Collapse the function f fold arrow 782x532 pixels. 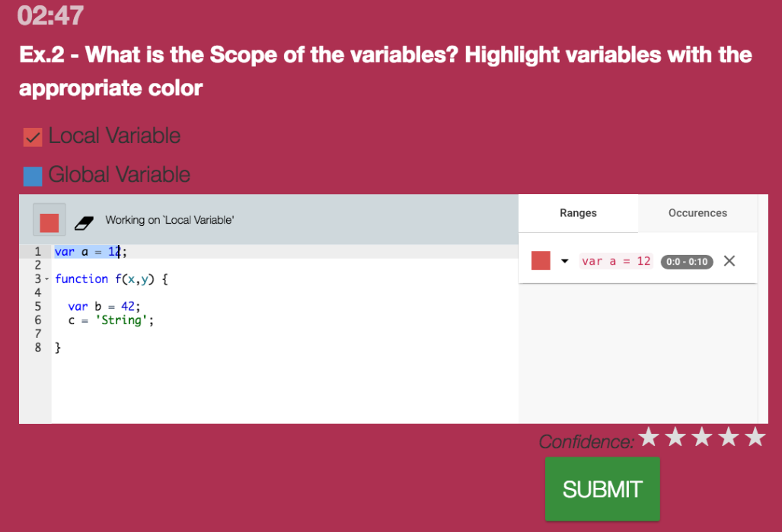pyautogui.click(x=46, y=279)
